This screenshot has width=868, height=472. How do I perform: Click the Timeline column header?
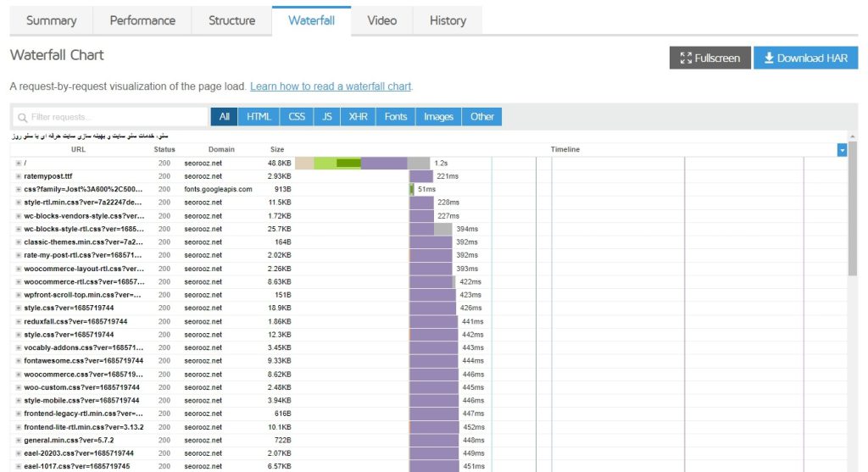[565, 149]
